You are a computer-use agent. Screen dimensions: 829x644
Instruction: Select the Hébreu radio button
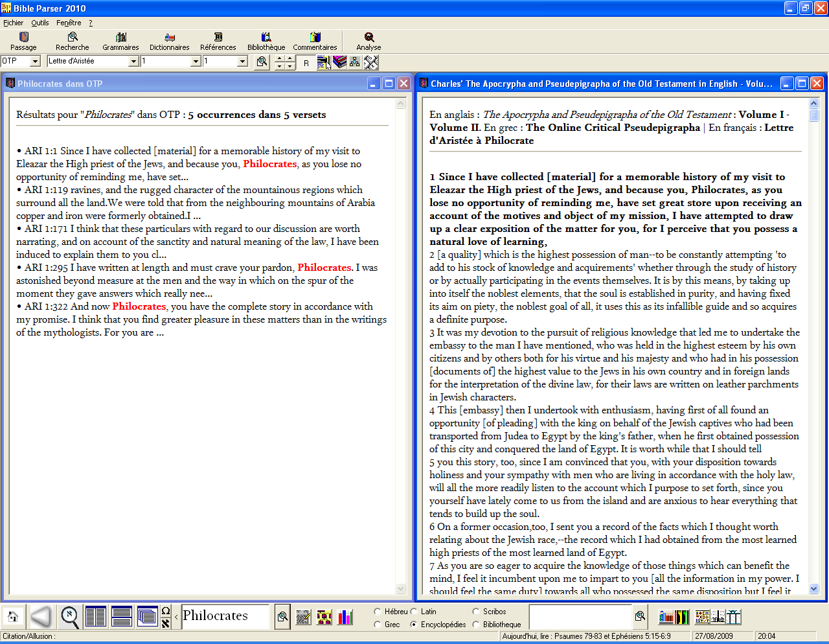[378, 612]
